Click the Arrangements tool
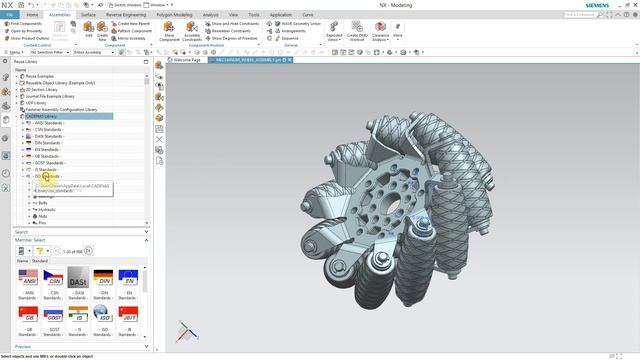640x360 pixels. pyautogui.click(x=290, y=31)
